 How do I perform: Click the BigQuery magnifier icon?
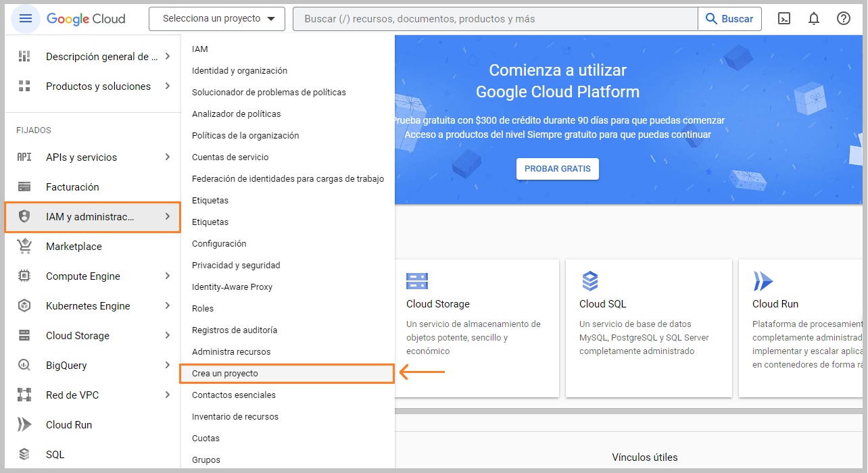coord(24,366)
